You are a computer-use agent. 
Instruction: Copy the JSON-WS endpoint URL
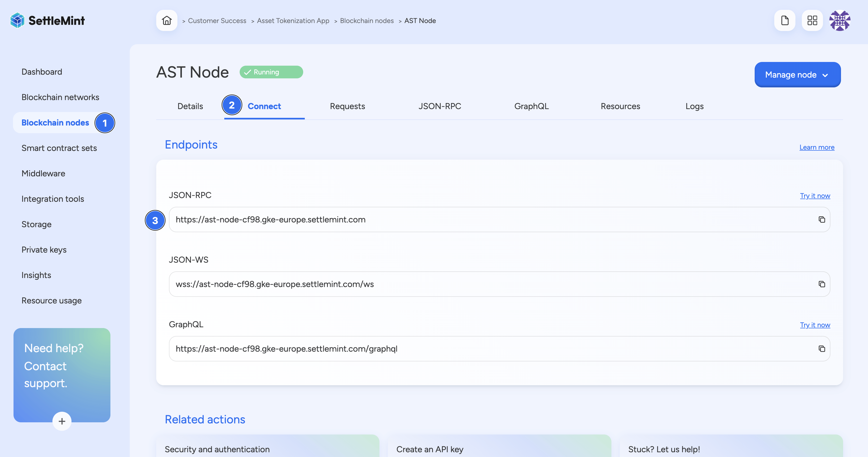pos(821,284)
